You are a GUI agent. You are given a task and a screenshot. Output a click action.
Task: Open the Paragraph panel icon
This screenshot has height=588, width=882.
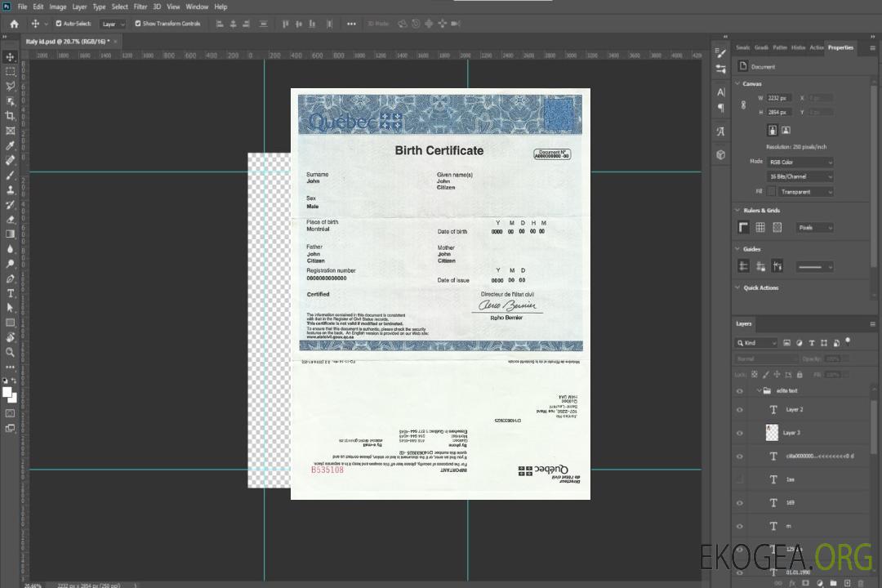click(x=721, y=108)
